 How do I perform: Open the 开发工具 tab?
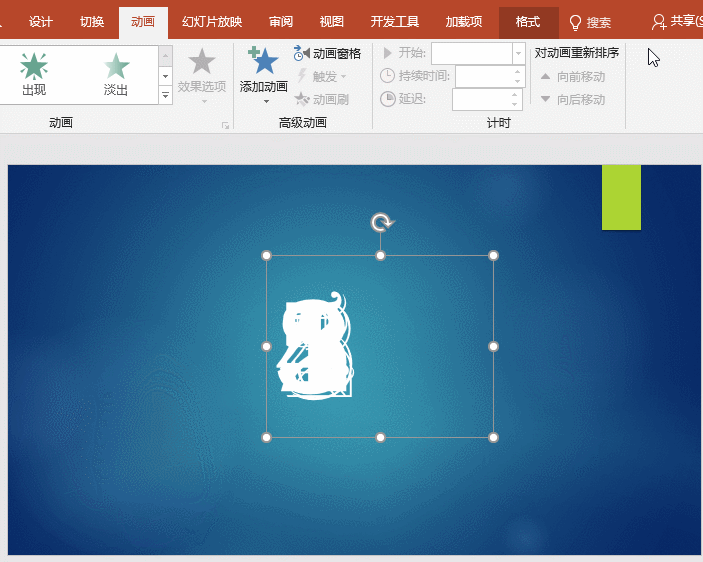tap(395, 22)
